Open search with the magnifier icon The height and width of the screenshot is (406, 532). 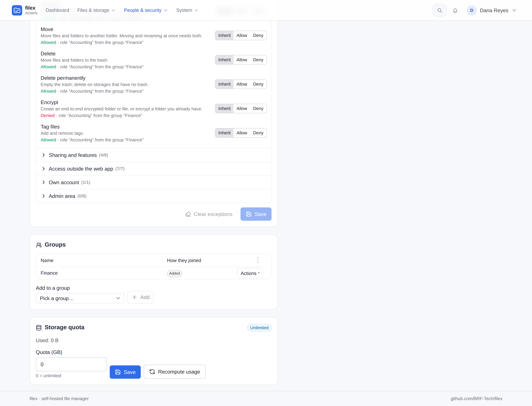point(440,10)
